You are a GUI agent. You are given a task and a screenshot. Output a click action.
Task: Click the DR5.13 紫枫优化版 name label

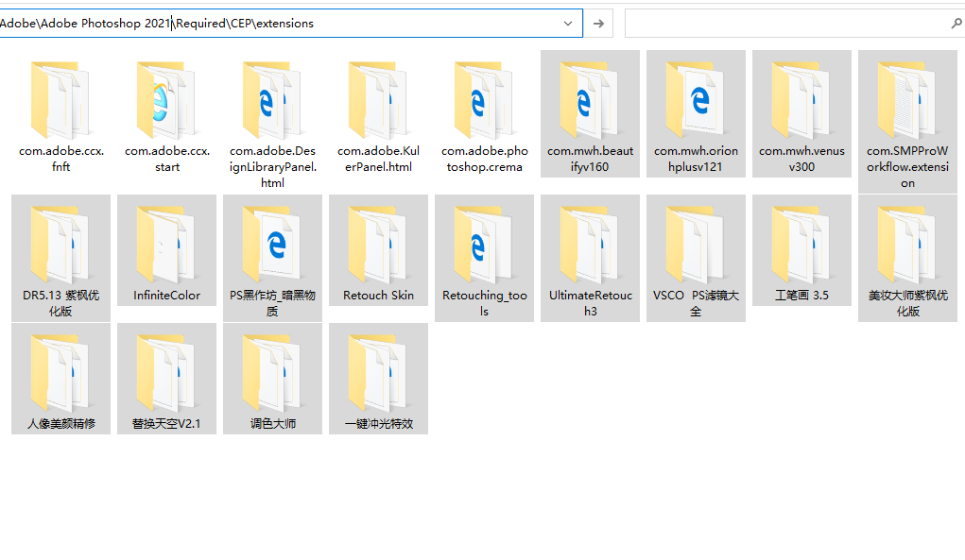(x=60, y=303)
